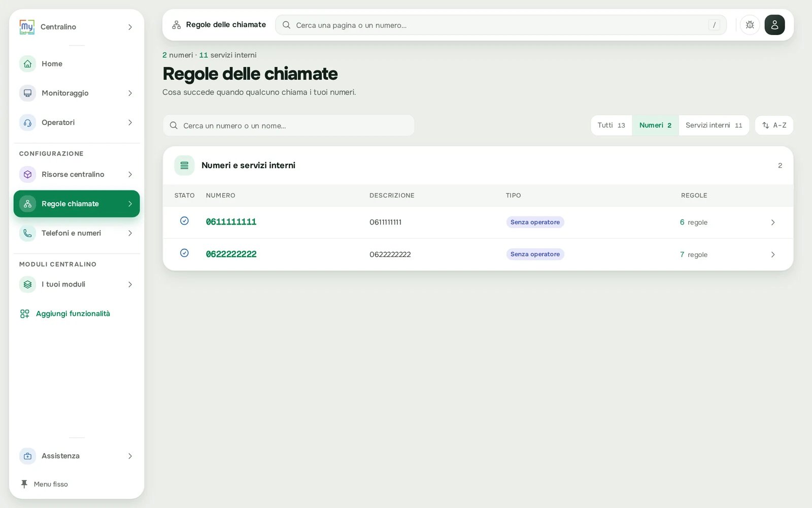
Task: Click the Regole delle chiamate breadcrumb title
Action: (x=226, y=24)
